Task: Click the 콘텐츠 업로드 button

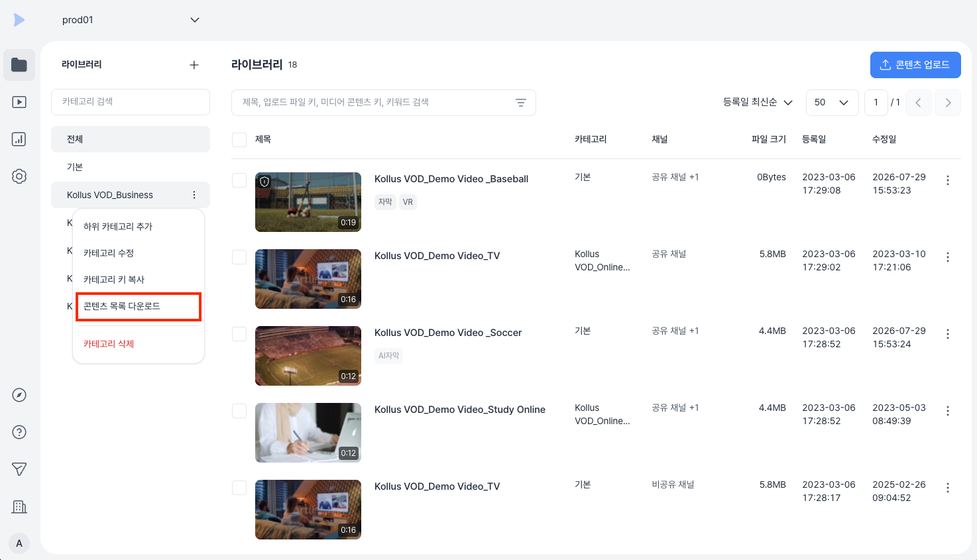Action: (x=915, y=65)
